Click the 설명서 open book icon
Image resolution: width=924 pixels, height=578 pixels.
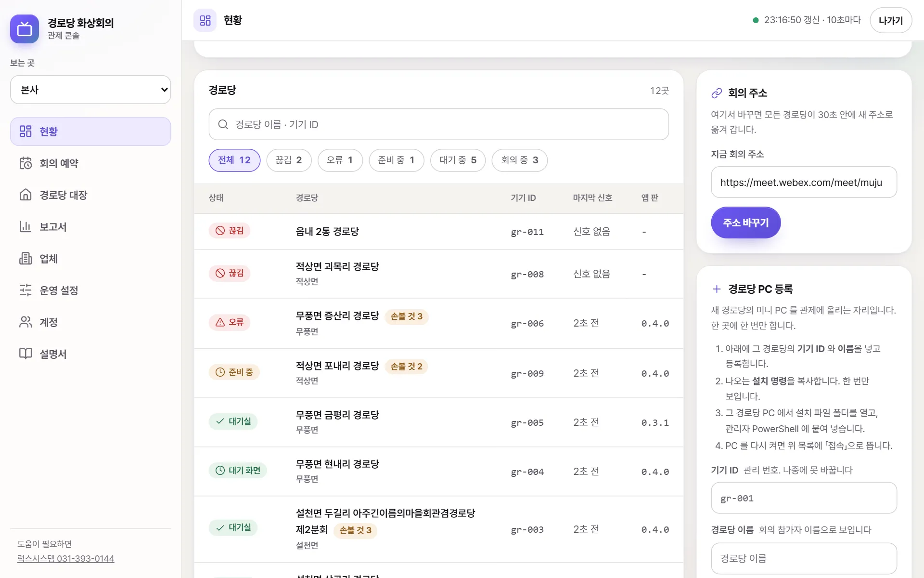point(26,354)
